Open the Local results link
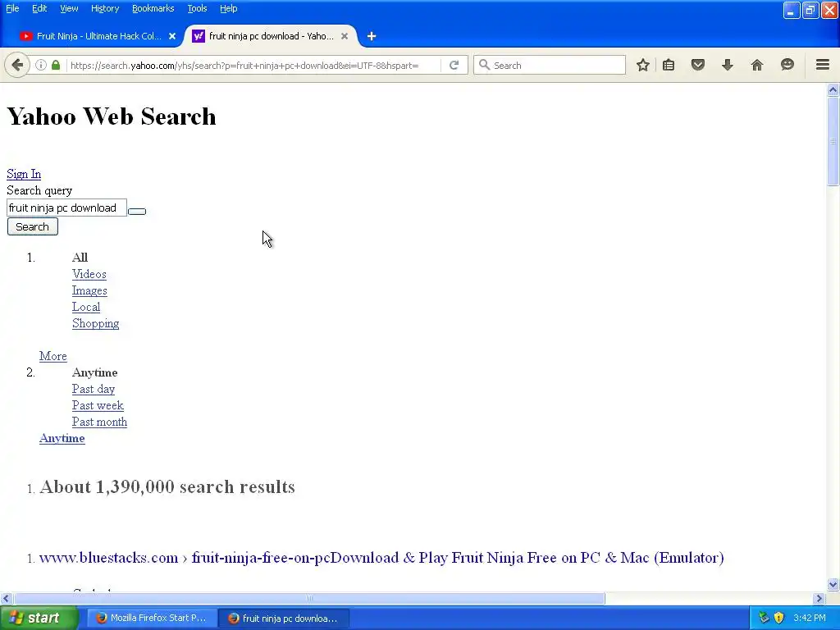840x630 pixels. click(85, 307)
